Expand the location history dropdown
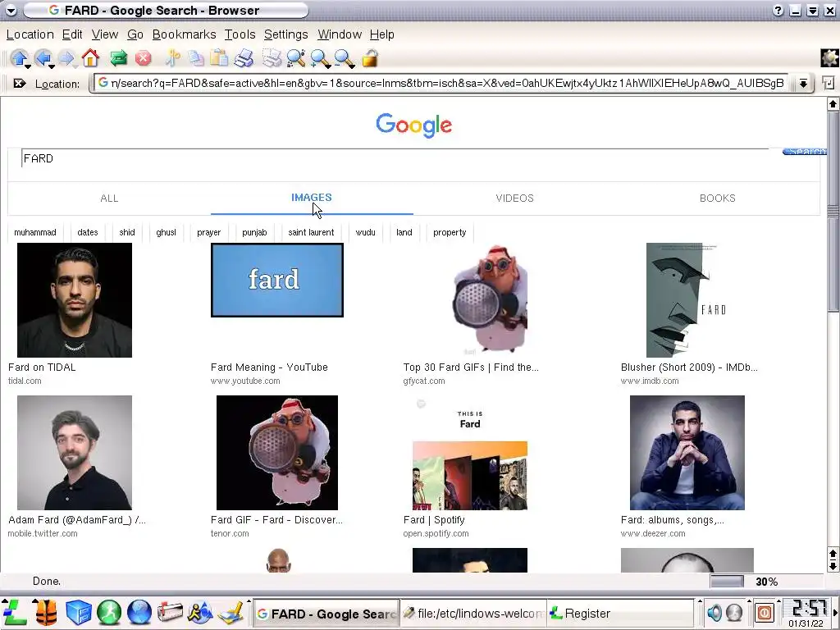This screenshot has width=840, height=630. coord(803,83)
